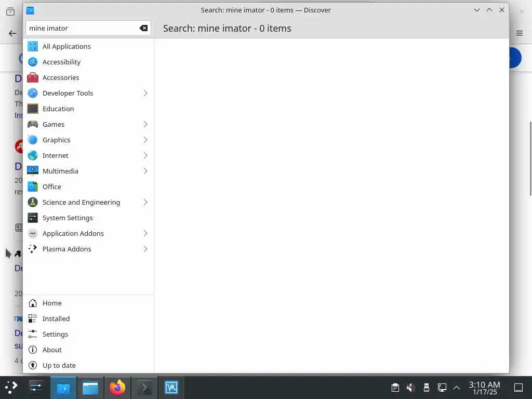Click the browser back arrow behind Discover
The height and width of the screenshot is (399, 532).
(12, 33)
